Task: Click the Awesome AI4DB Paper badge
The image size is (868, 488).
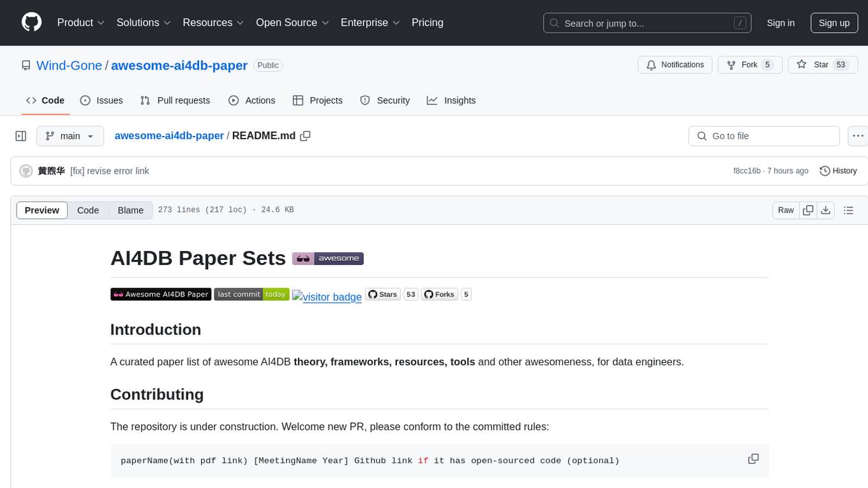Action: pyautogui.click(x=161, y=294)
